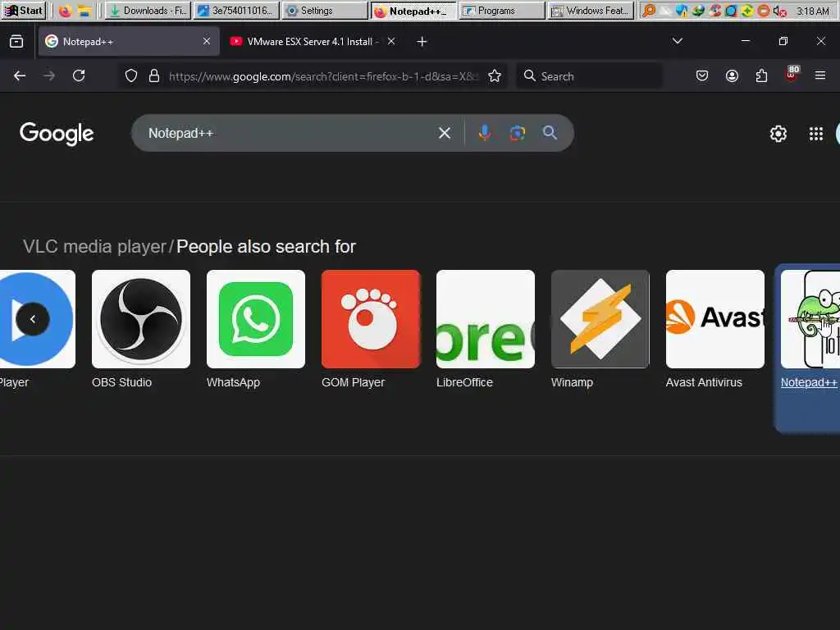Click the Start button on taskbar

click(24, 10)
